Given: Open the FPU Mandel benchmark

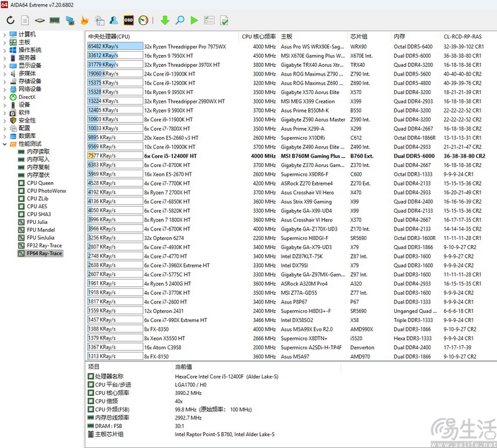Looking at the screenshot, I should (36, 230).
